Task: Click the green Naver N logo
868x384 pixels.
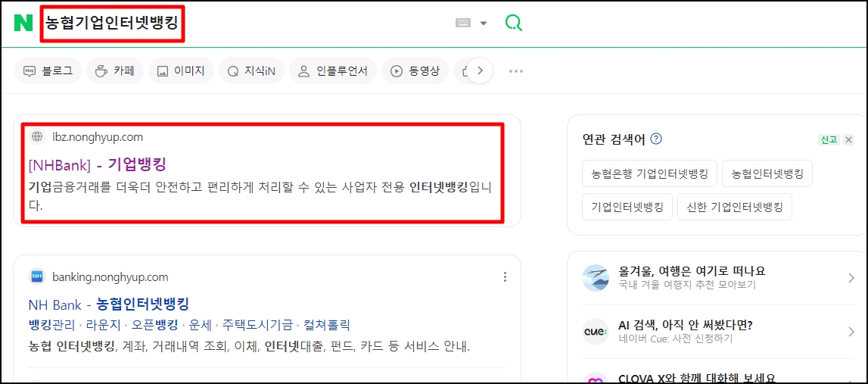Action: click(23, 23)
